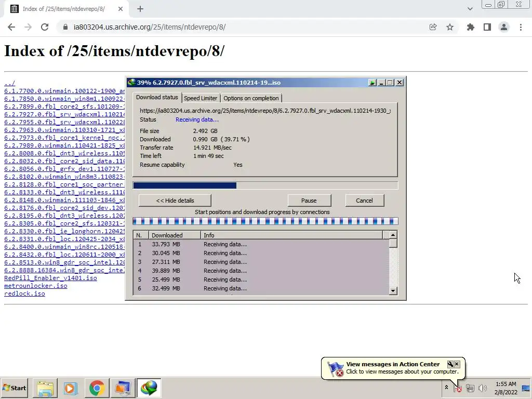Click the connections progress segment bar
This screenshot has height=399, width=532.
(x=265, y=221)
